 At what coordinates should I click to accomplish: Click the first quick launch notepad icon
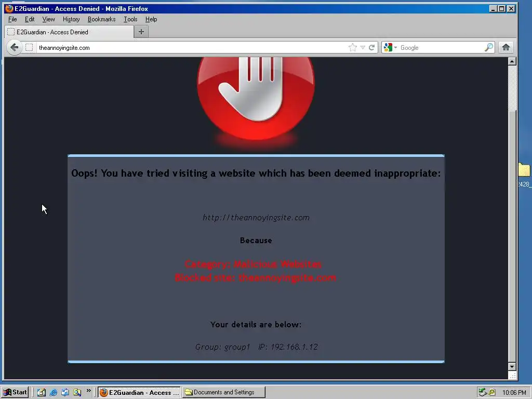click(x=42, y=393)
